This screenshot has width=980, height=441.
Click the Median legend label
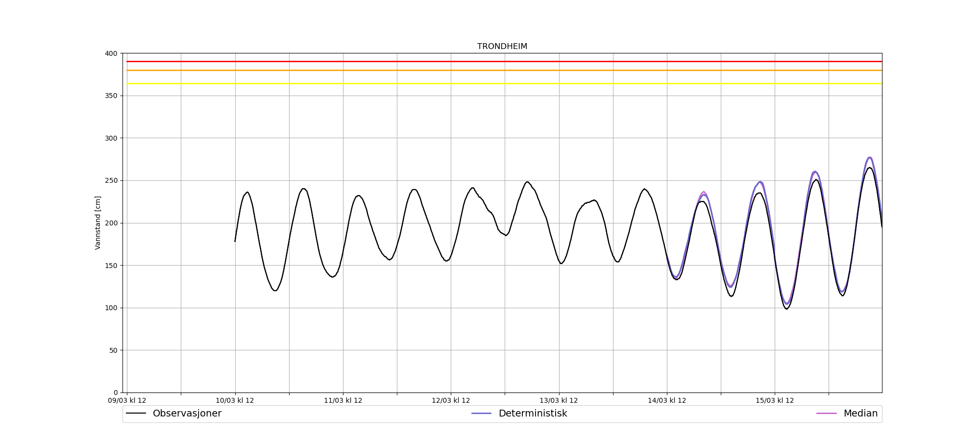coord(860,414)
